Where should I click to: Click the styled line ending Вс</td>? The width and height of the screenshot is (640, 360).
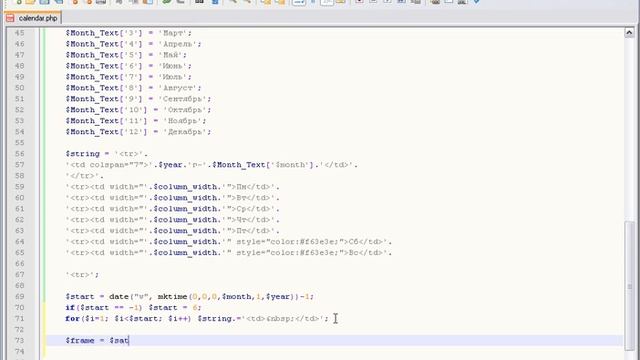point(229,253)
